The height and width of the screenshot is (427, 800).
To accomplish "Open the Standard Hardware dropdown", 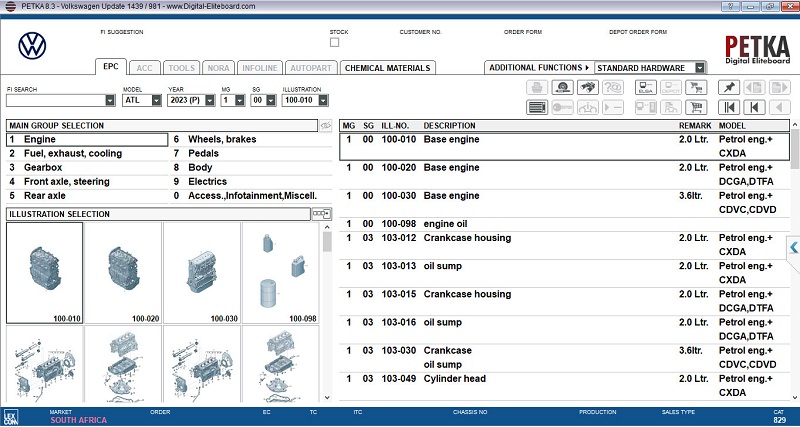I will (x=700, y=67).
